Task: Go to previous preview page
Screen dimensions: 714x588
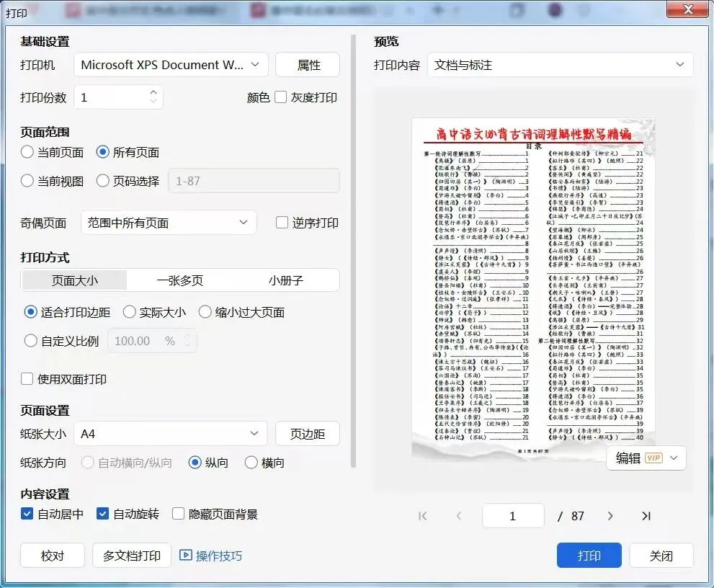Action: point(459,516)
